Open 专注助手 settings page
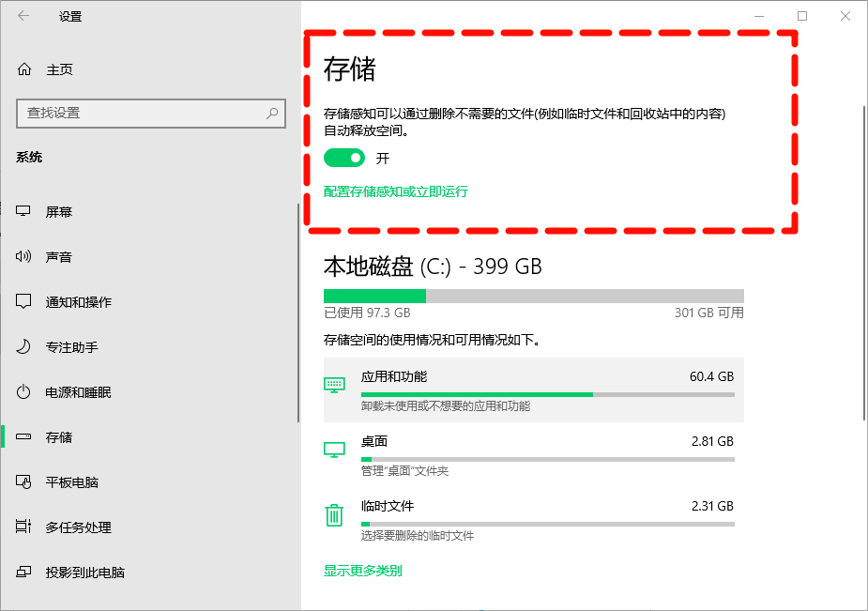 72,347
